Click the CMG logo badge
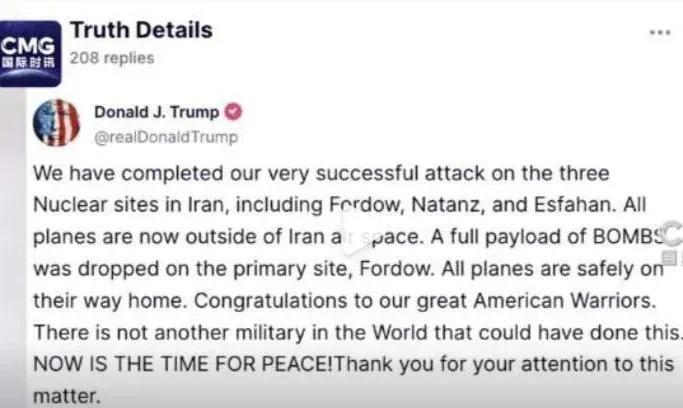Image resolution: width=683 pixels, height=408 pixels. [x=30, y=54]
